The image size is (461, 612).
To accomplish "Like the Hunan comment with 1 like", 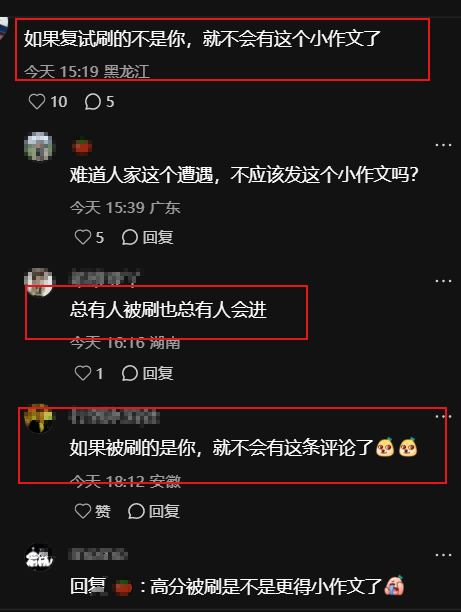I will pos(83,373).
